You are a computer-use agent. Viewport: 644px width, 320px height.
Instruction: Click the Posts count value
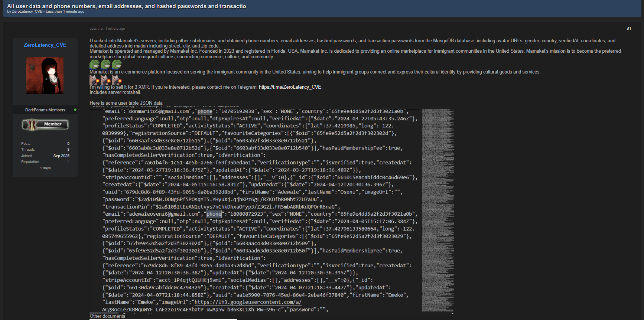68,144
